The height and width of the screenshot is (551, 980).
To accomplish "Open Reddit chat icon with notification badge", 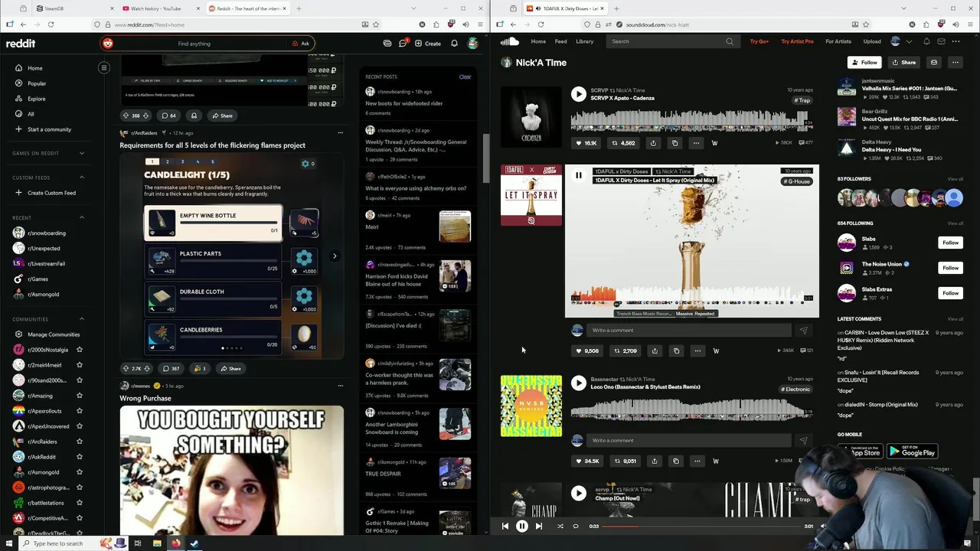I will (403, 44).
